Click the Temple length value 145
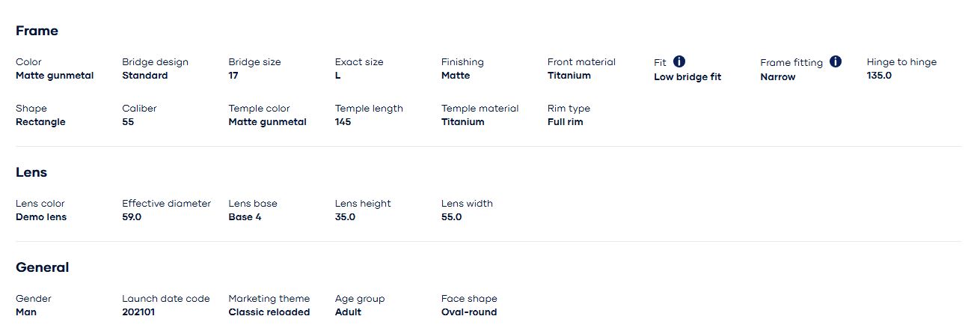The height and width of the screenshot is (328, 980). (x=343, y=122)
